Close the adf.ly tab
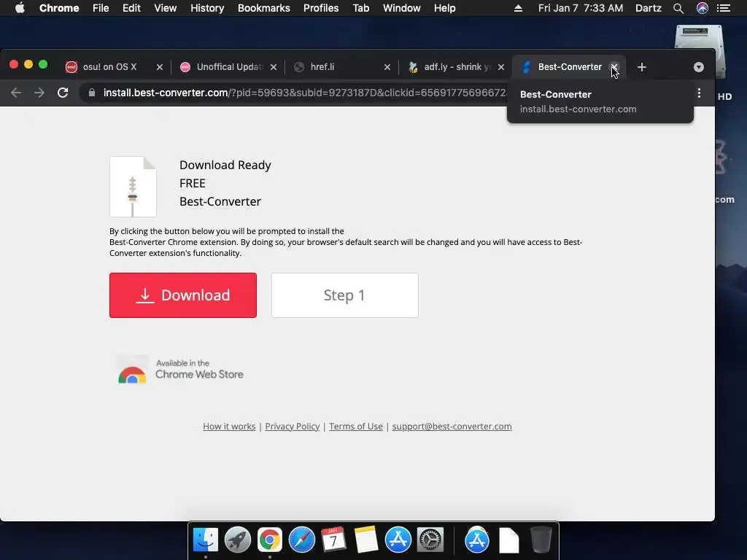Image resolution: width=747 pixels, height=560 pixels. (x=501, y=67)
